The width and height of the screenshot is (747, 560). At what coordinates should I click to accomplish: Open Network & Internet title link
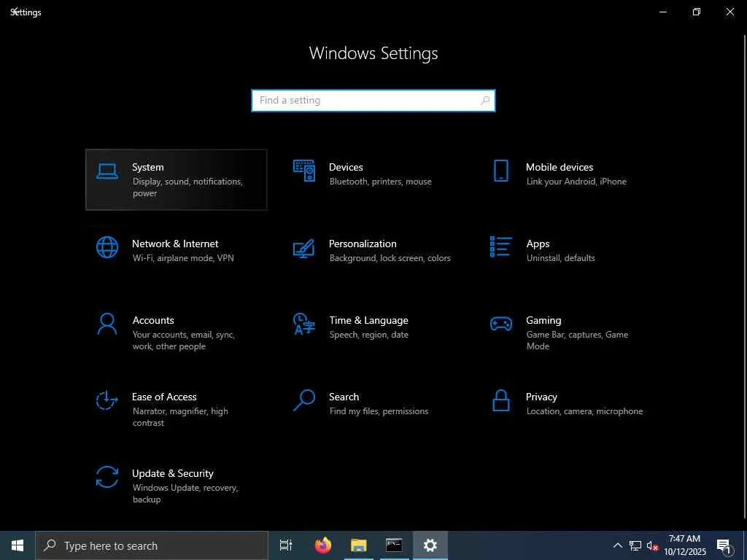tap(175, 244)
